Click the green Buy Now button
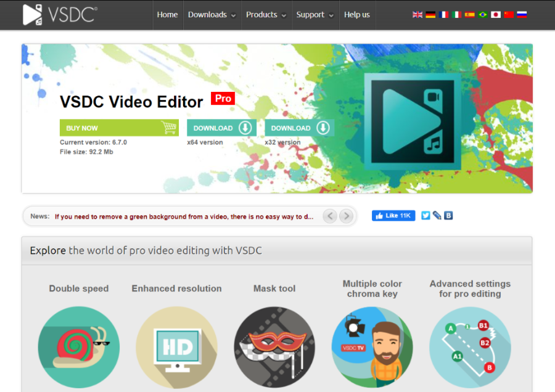The height and width of the screenshot is (392, 555). 119,128
